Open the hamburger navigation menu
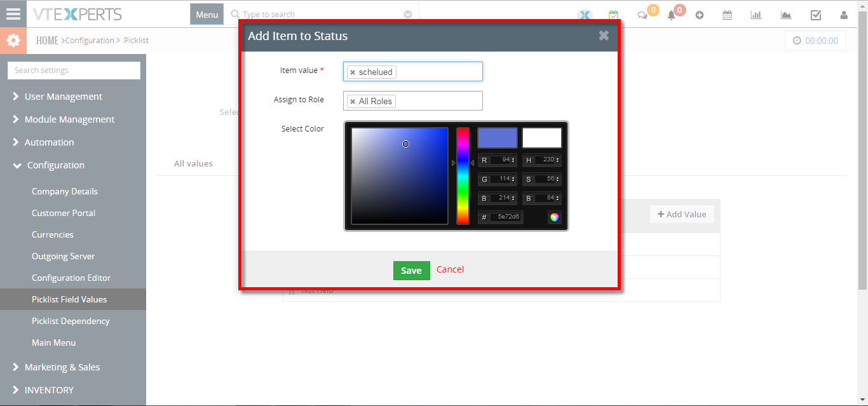This screenshot has height=406, width=868. coord(13,14)
